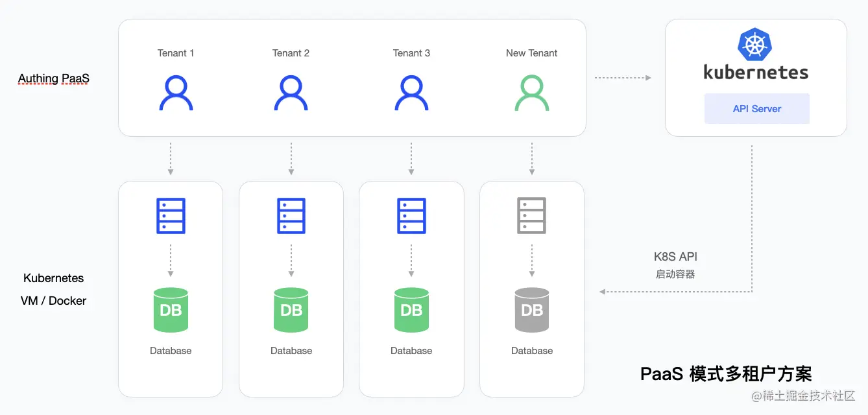Viewport: 868px width, 415px height.
Task: Click the 'K8S API' label
Action: tap(676, 257)
